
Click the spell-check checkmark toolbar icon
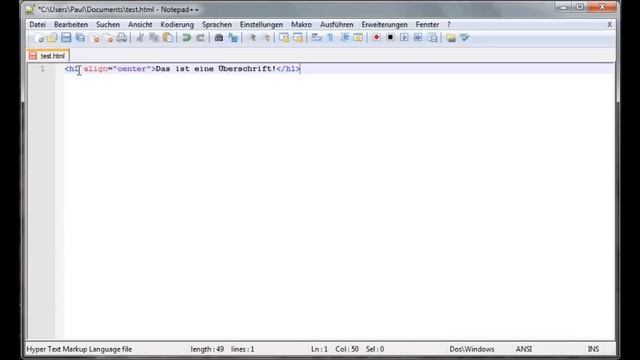coord(464,38)
